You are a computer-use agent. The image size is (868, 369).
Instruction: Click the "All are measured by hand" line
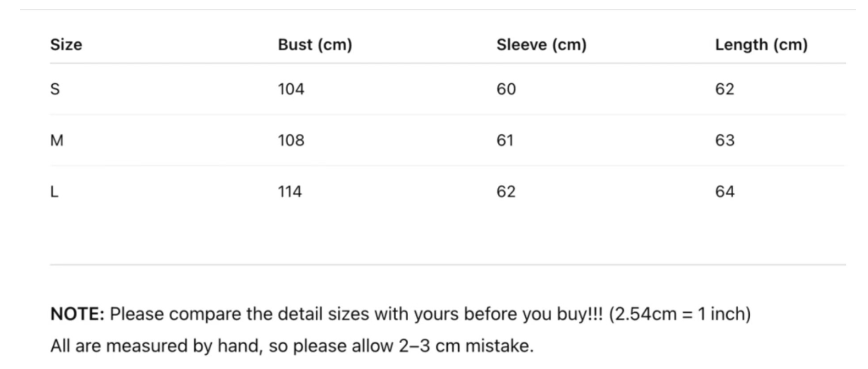292,346
